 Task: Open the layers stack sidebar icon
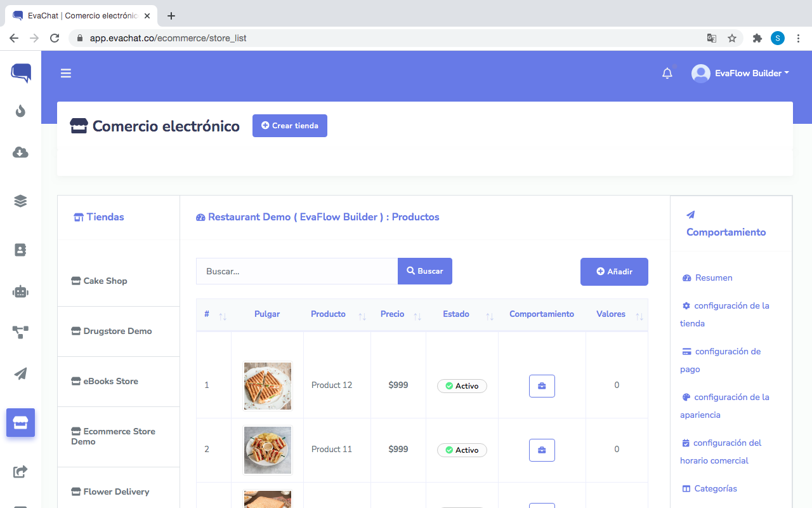tap(20, 201)
